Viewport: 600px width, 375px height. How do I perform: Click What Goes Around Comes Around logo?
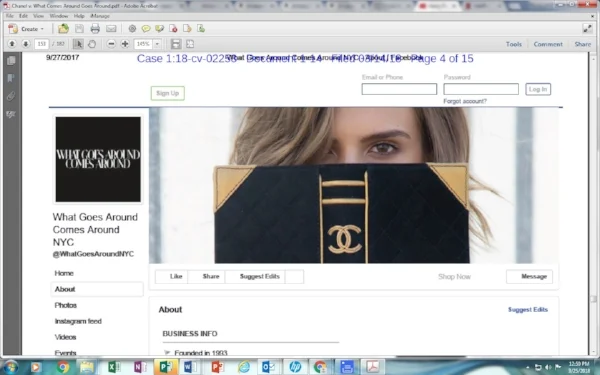point(98,159)
